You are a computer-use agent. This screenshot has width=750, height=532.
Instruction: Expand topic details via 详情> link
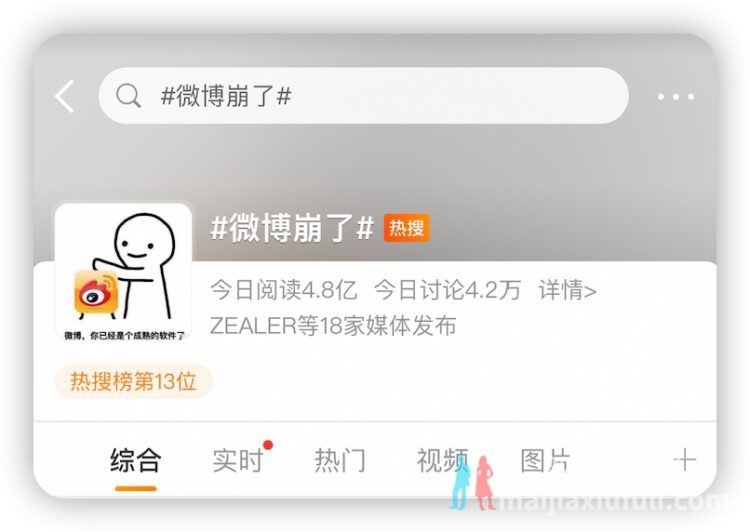(x=567, y=290)
